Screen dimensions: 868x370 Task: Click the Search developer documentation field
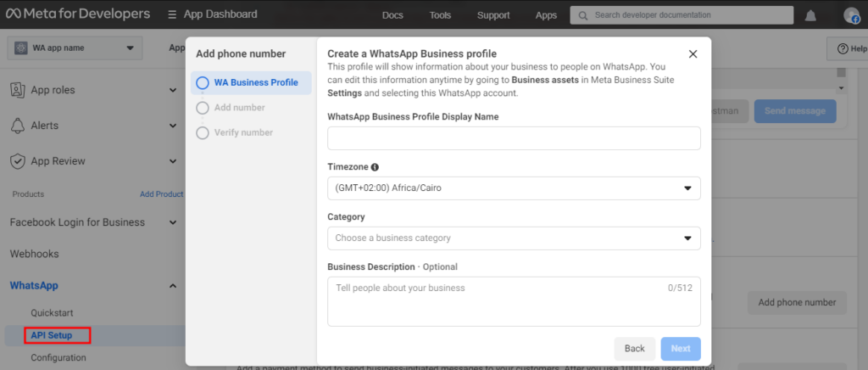click(682, 15)
